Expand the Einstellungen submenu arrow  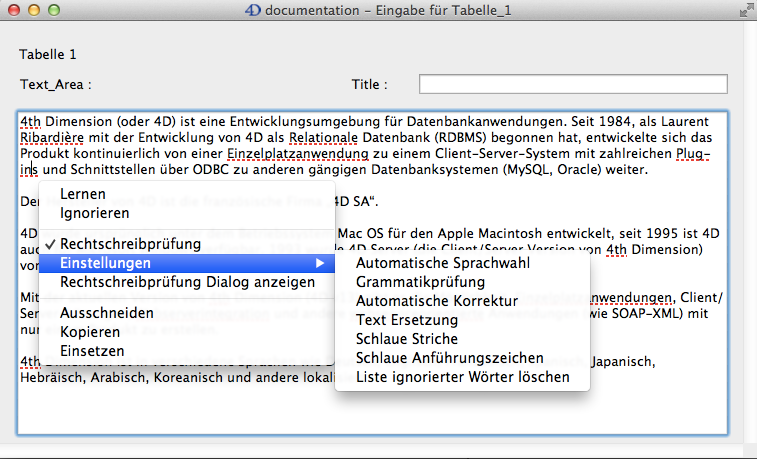[320, 263]
